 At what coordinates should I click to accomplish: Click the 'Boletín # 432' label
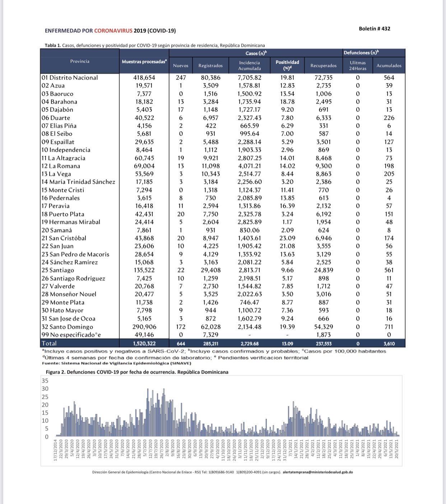[x=374, y=29]
